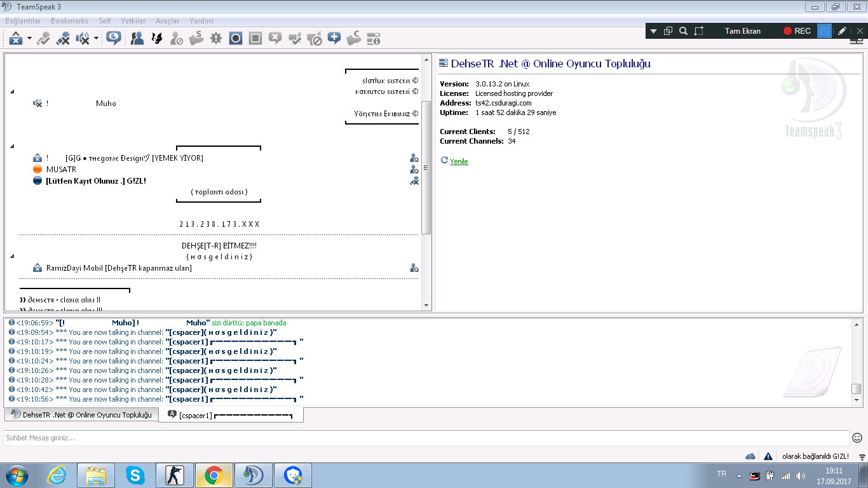
Task: Click the grey speech bubble with X icon
Action: [x=275, y=39]
